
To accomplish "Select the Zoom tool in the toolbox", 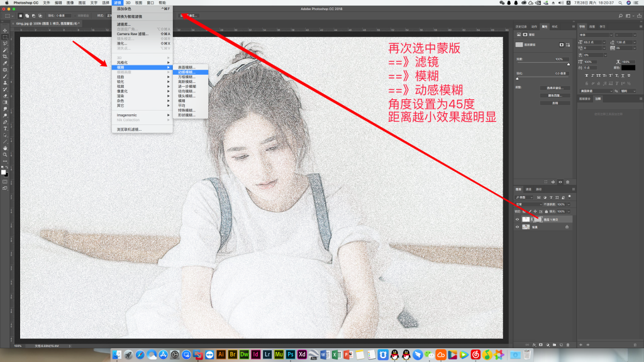I will point(5,155).
